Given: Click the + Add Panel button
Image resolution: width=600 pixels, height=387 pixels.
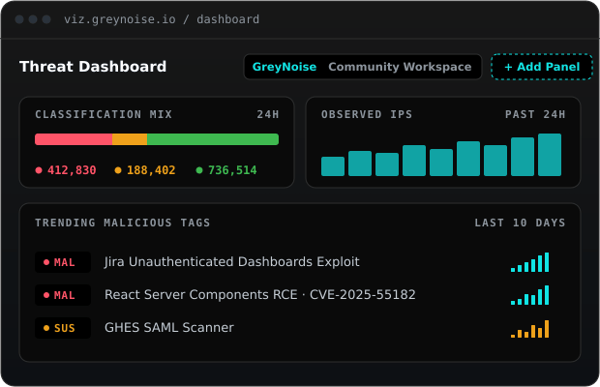Looking at the screenshot, I should (542, 67).
